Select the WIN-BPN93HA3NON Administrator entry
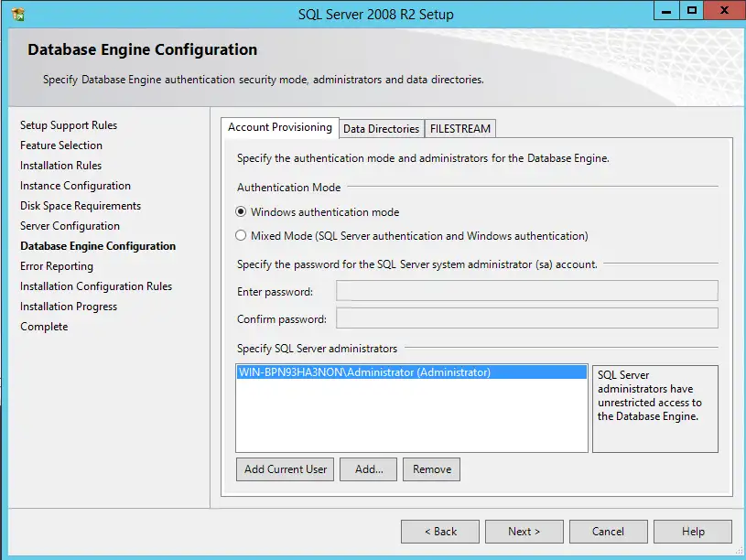746x560 pixels. [x=384, y=372]
